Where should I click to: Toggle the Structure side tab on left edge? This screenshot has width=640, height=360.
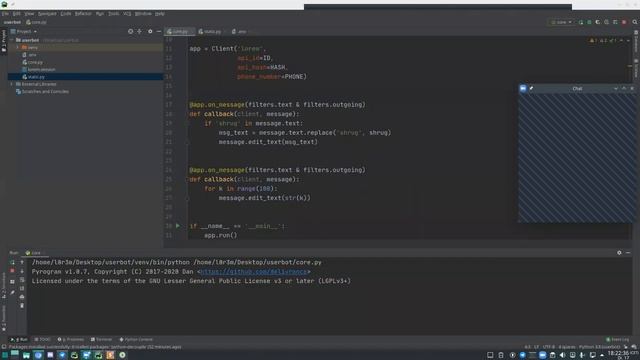click(x=4, y=286)
